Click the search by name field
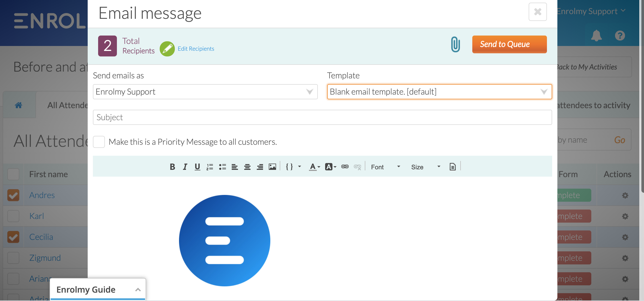644x301 pixels. click(583, 140)
